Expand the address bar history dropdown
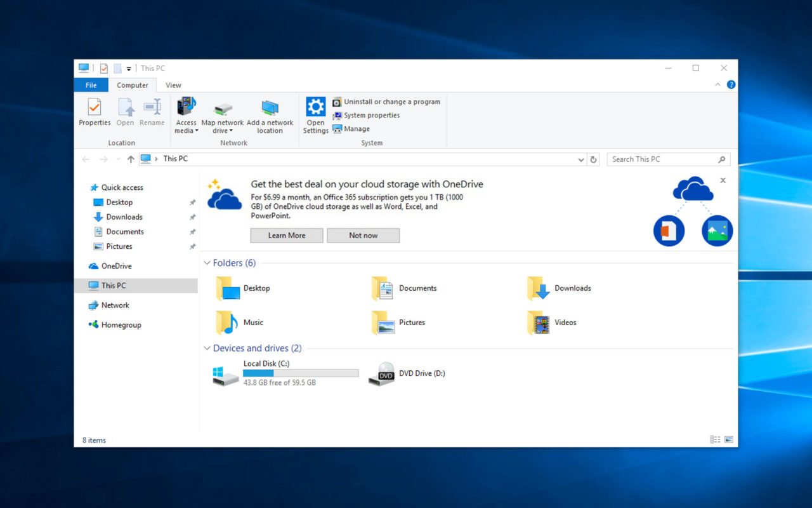812x508 pixels. 581,160
